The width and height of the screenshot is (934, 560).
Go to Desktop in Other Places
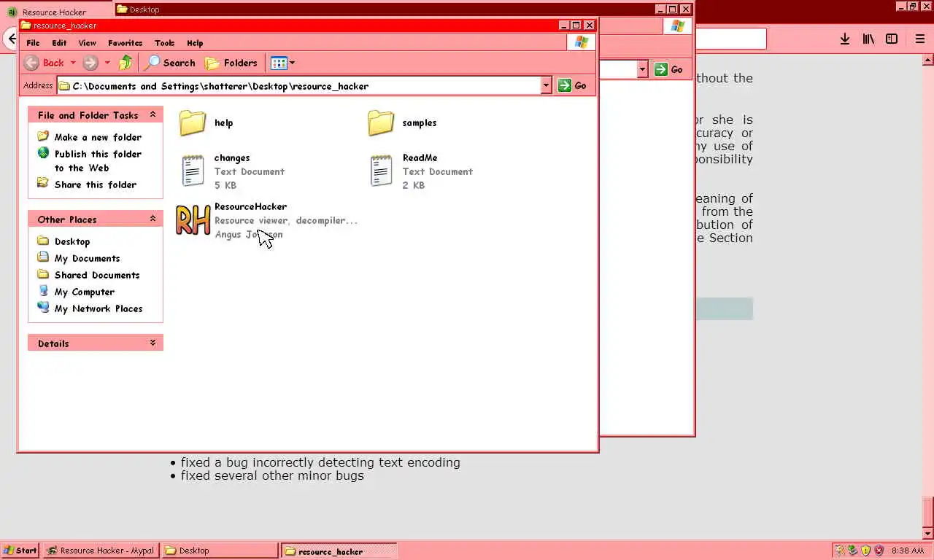[x=72, y=241]
